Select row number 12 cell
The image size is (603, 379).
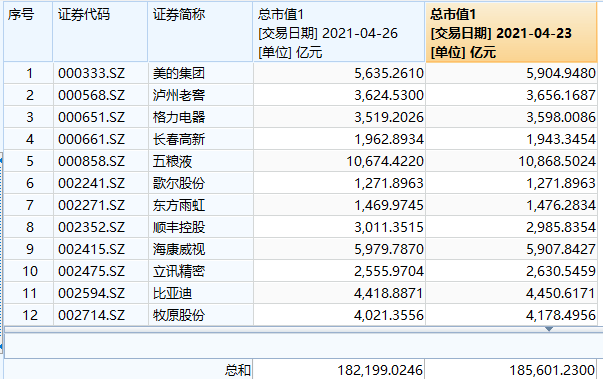coord(28,315)
